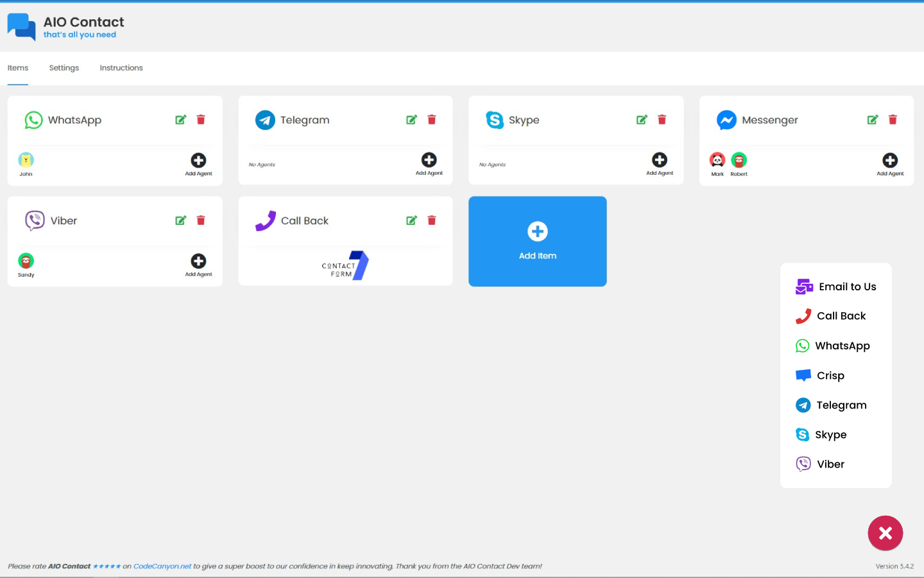The image size is (924, 578).
Task: Click the Viber card logo icon
Action: pyautogui.click(x=35, y=221)
